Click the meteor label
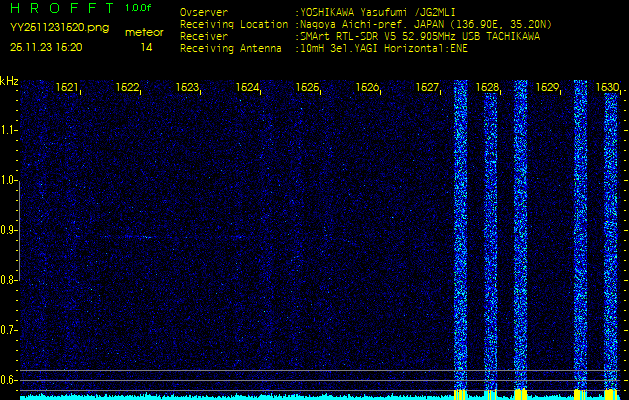629x400 pixels. [144, 32]
